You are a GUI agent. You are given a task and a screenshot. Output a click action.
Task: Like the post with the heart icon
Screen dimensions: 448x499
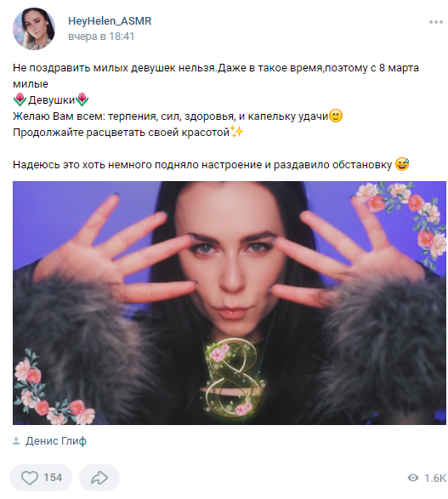pyautogui.click(x=30, y=478)
